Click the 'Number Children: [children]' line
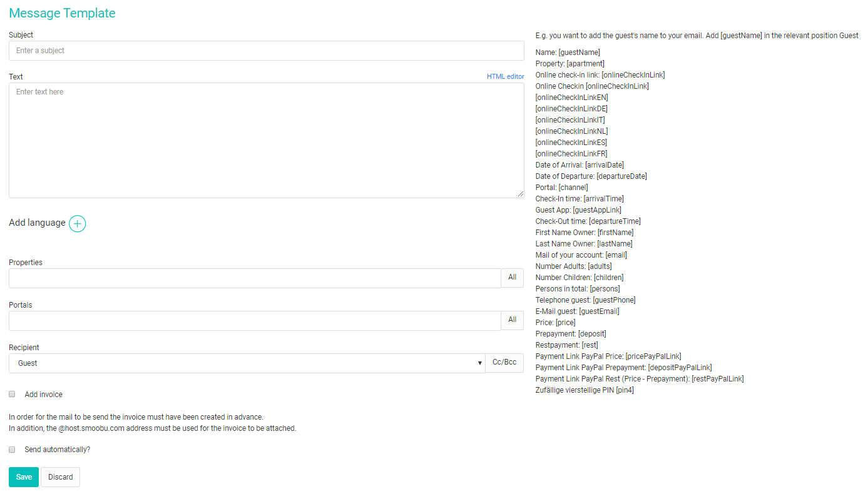The image size is (868, 494). point(580,278)
